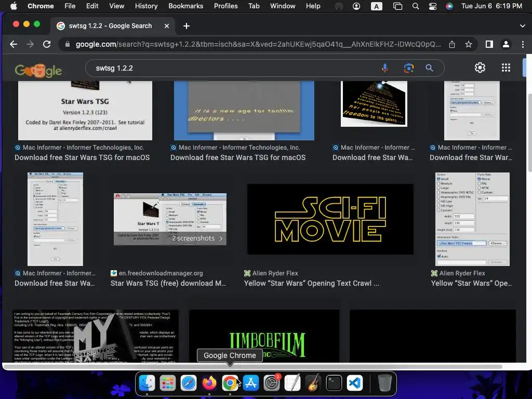Toggle the Chrome side panel icon
The image size is (532, 399).
point(489,44)
